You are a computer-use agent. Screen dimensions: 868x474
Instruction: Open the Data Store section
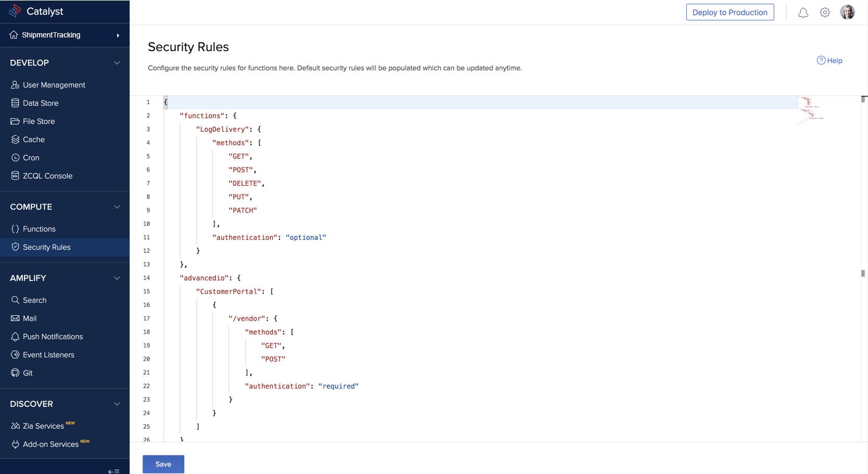click(41, 103)
